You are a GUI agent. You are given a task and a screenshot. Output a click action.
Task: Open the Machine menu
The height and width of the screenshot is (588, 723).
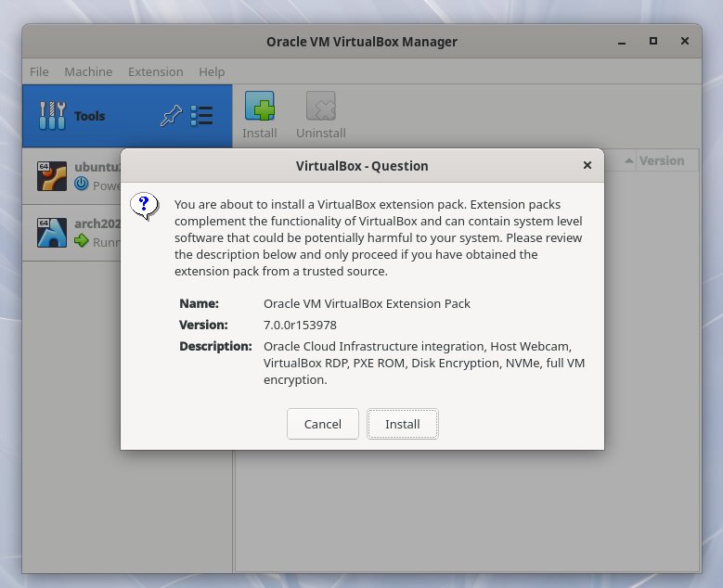[x=88, y=71]
